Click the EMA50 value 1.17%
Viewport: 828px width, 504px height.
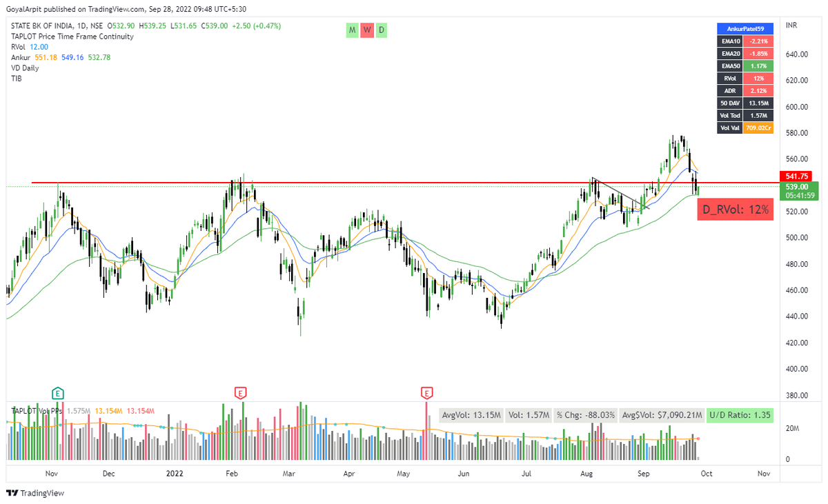point(759,66)
